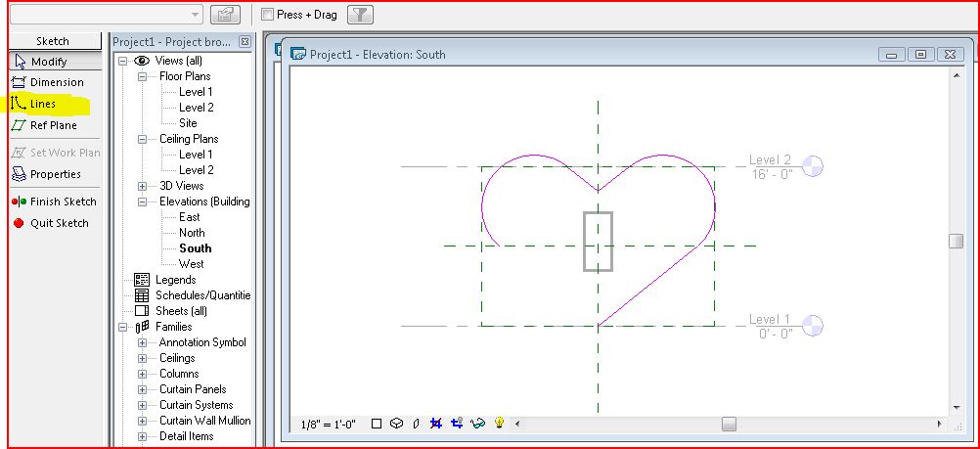
Task: Enable the Press + Drag checkbox
Action: (268, 14)
